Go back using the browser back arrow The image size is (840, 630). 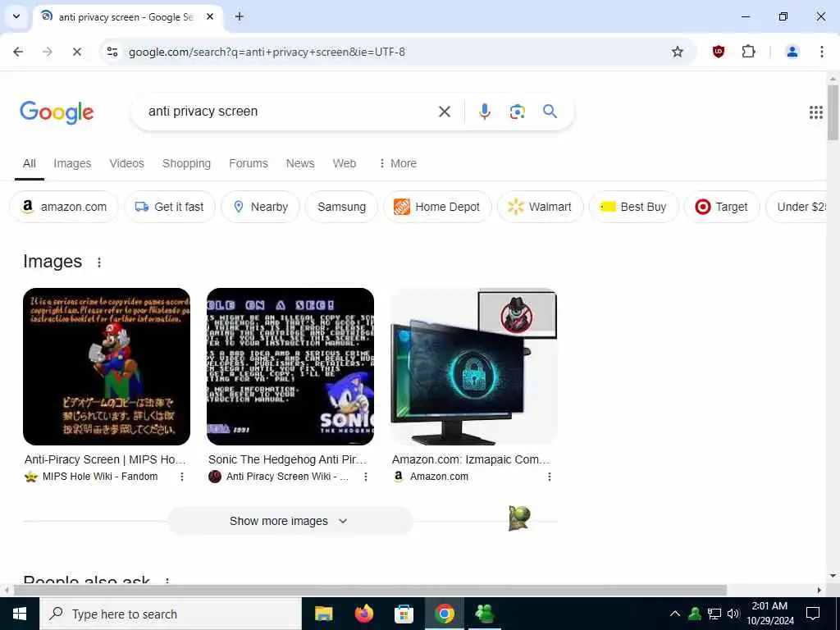tap(18, 52)
